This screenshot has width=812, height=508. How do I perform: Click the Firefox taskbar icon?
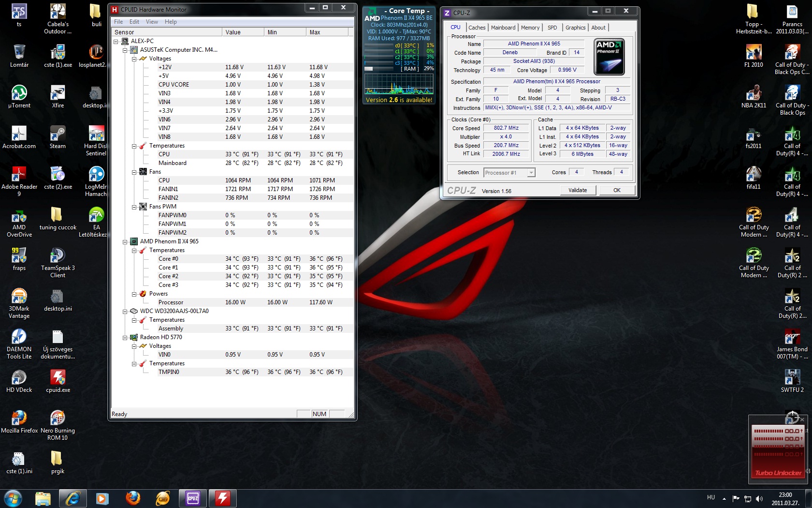133,498
